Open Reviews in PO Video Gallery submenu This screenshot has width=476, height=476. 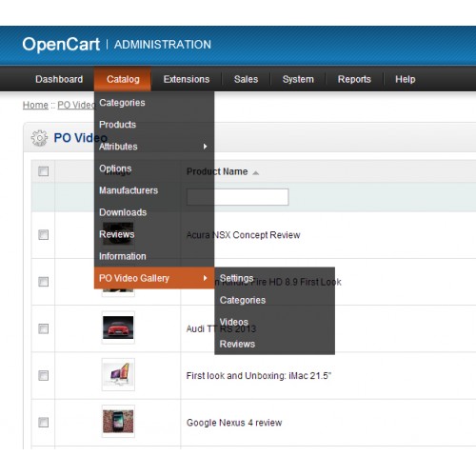pyautogui.click(x=275, y=344)
